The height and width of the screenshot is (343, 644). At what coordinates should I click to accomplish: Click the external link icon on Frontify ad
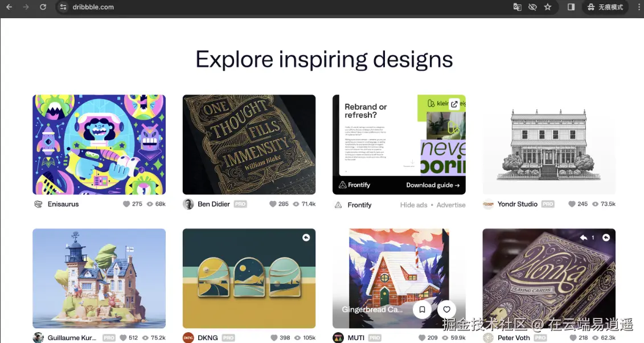point(454,104)
